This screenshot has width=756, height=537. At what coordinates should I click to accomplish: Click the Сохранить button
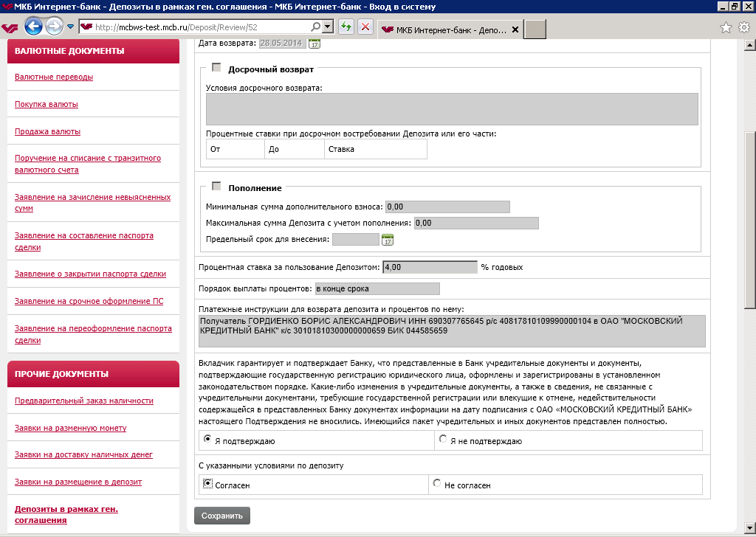tap(221, 516)
